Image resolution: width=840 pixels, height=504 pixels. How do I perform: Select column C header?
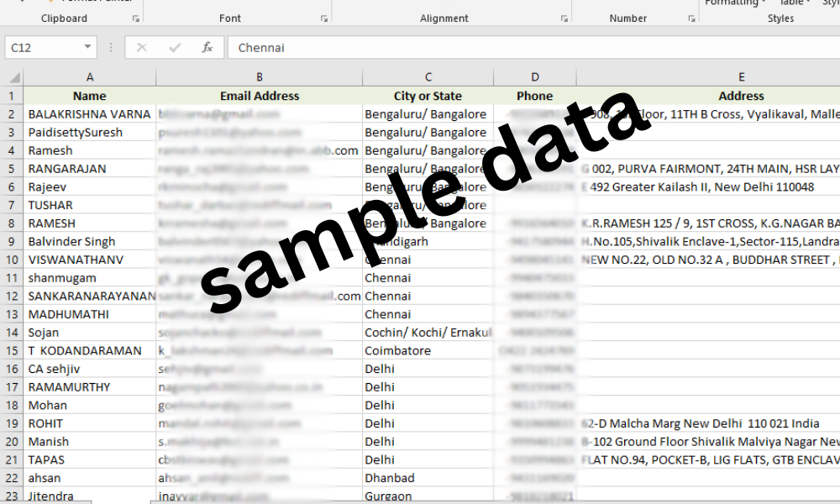428,77
